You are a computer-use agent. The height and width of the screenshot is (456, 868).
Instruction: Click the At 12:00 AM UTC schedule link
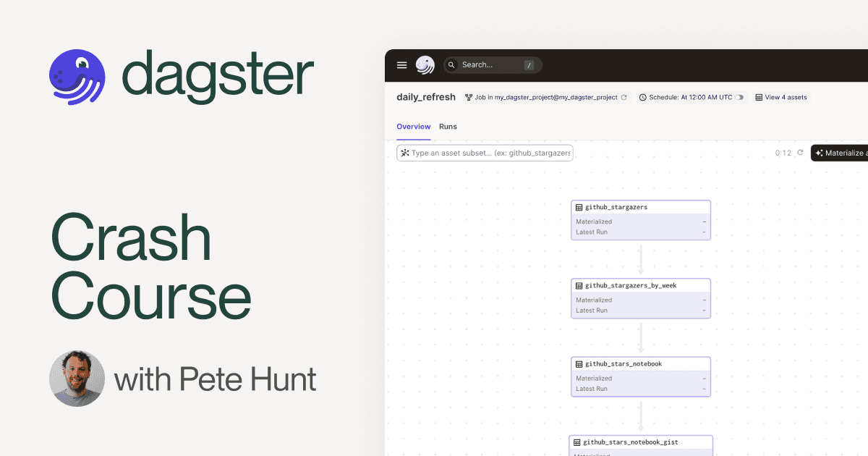(x=706, y=97)
